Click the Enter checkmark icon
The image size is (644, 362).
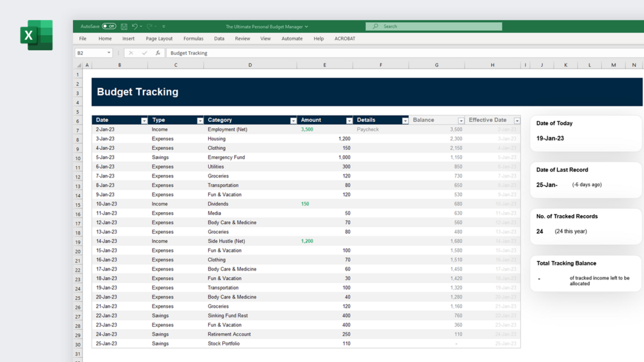click(145, 53)
